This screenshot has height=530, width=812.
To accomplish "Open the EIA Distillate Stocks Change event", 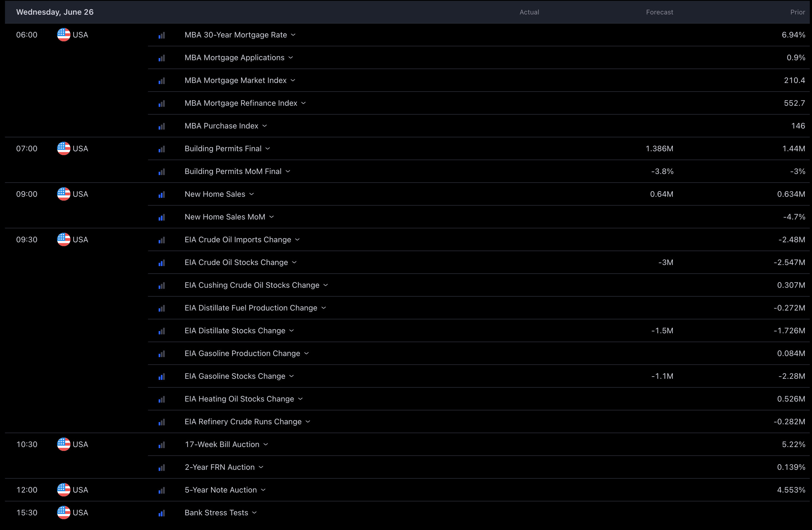I will (235, 331).
